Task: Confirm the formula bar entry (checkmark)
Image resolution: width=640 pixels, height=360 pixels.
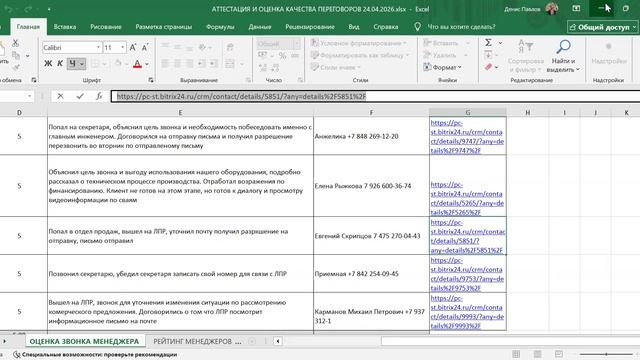Action: pos(80,96)
